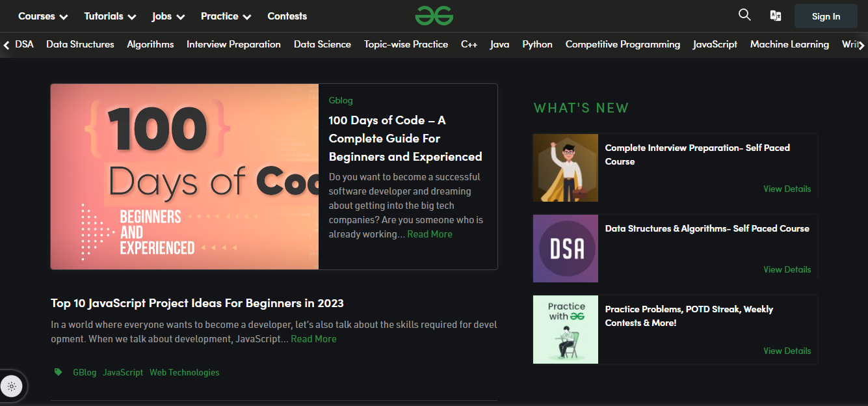
Task: Open Interview Preparation topic
Action: click(x=233, y=44)
